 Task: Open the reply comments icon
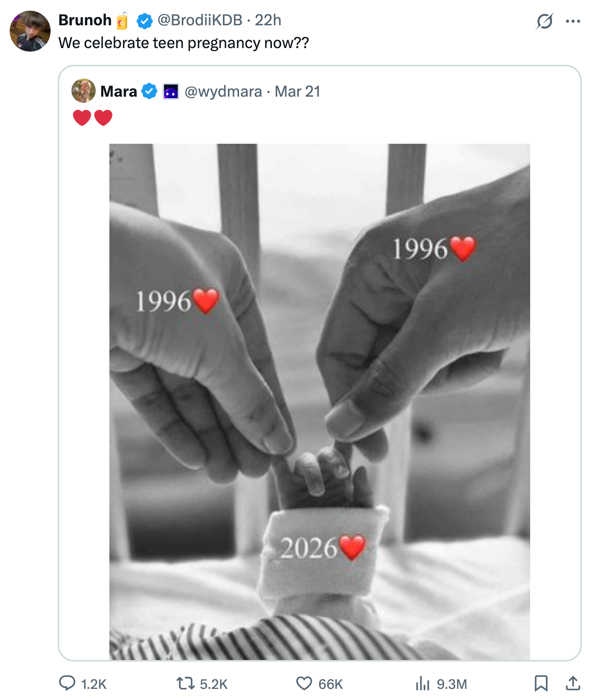click(67, 684)
